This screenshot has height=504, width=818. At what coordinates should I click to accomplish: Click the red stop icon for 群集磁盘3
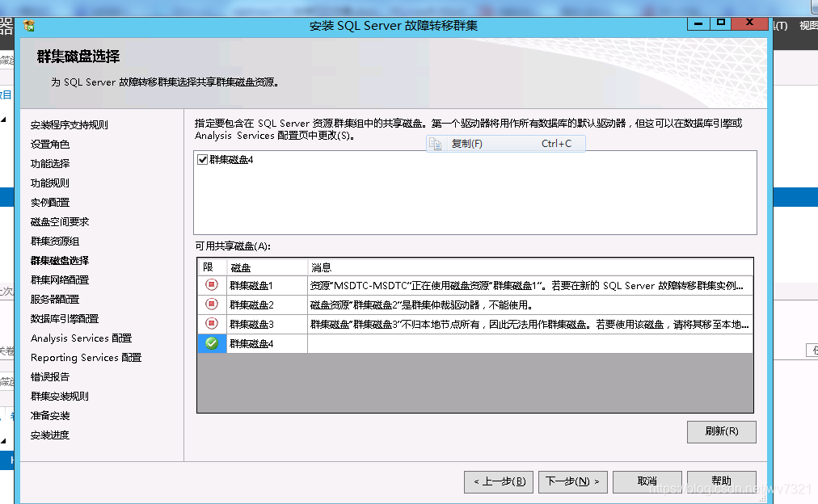(211, 324)
